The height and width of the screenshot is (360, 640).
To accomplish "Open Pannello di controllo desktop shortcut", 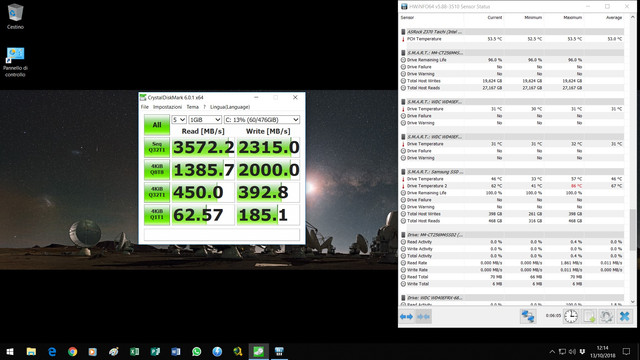I will (15, 62).
